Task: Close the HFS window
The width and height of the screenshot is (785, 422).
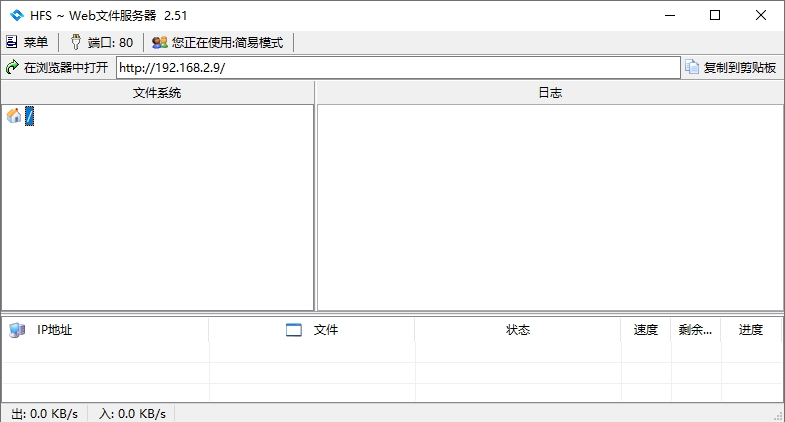Action: pos(760,16)
